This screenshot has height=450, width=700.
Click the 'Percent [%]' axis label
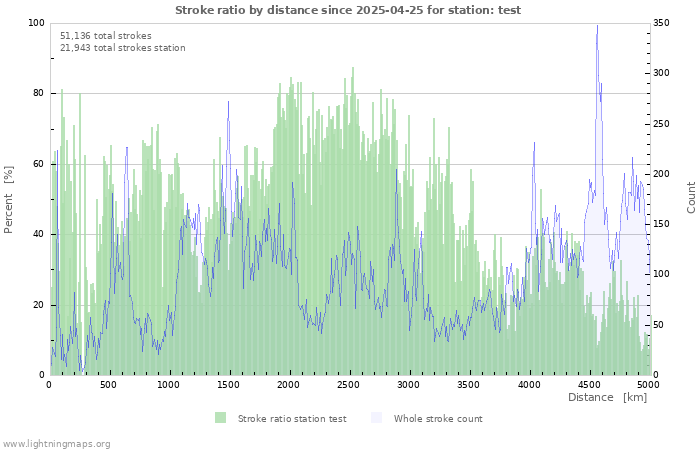[x=8, y=200]
